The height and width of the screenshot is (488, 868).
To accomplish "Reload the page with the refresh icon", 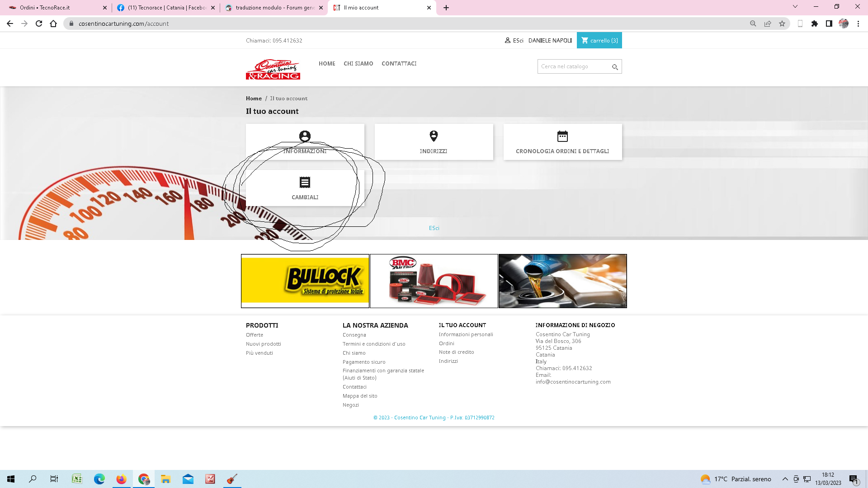I will 39,23.
